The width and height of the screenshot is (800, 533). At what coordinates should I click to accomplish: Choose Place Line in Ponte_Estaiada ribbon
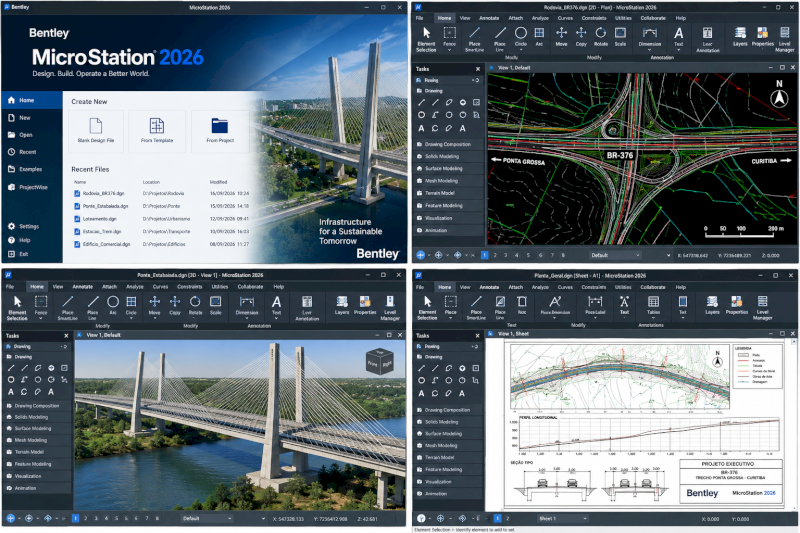point(92,308)
